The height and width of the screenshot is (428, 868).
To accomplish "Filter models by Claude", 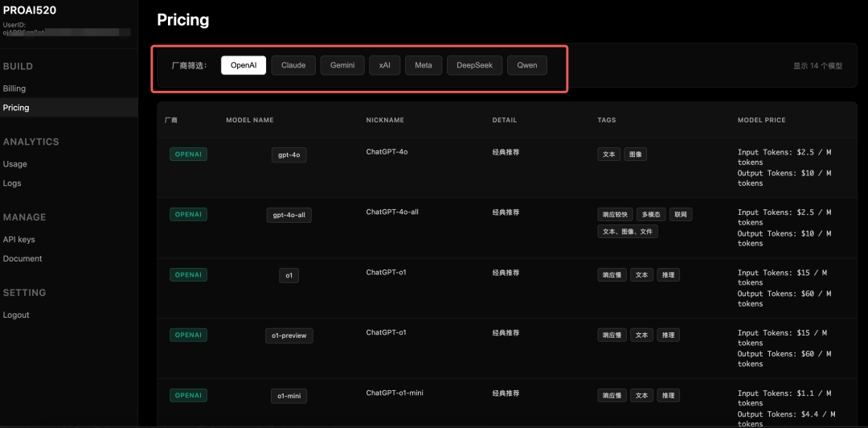I will point(293,65).
